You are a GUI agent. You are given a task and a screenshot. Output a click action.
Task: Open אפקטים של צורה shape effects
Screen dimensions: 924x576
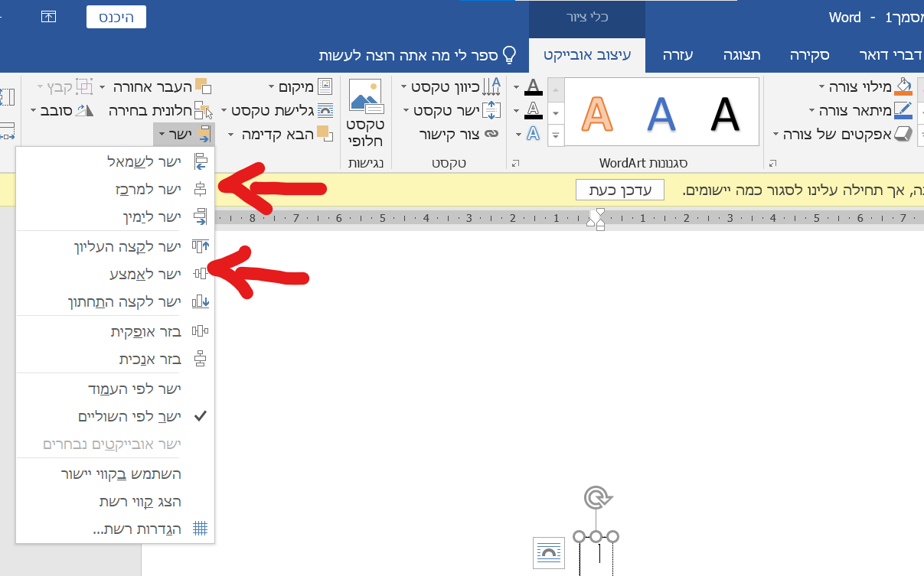click(x=844, y=135)
